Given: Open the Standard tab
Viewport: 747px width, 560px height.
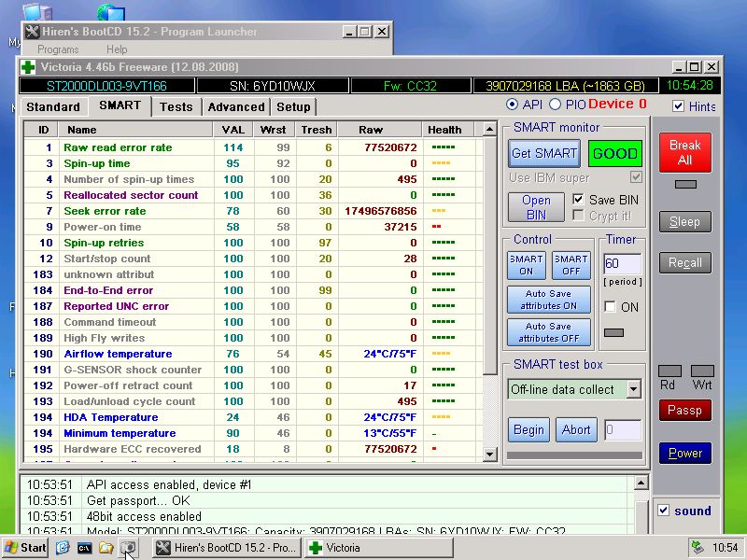Looking at the screenshot, I should pos(53,106).
